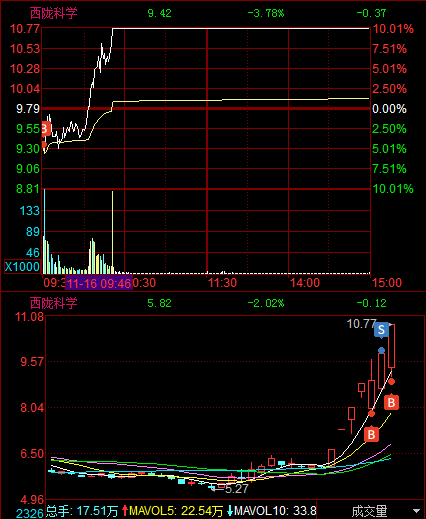This screenshot has height=519, width=426.
Task: Click the MAVOL10: 33.8 readout
Action: tap(275, 511)
